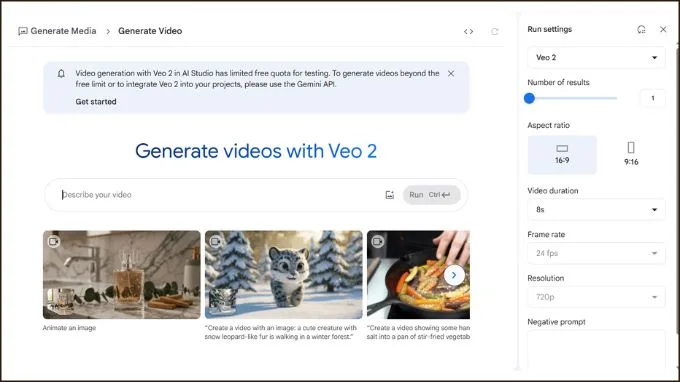Advance the examples carousel with the right arrow
The image size is (680, 382).
(454, 275)
